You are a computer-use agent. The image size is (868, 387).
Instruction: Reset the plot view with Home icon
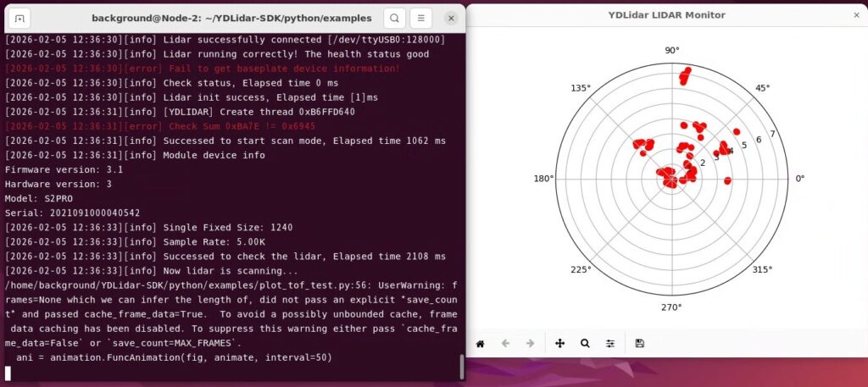[481, 344]
